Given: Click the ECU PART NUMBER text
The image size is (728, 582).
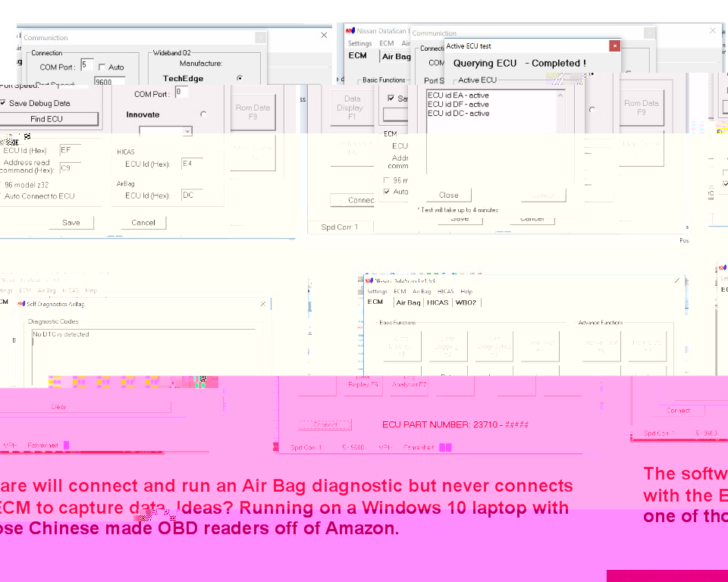Looking at the screenshot, I should tap(456, 424).
